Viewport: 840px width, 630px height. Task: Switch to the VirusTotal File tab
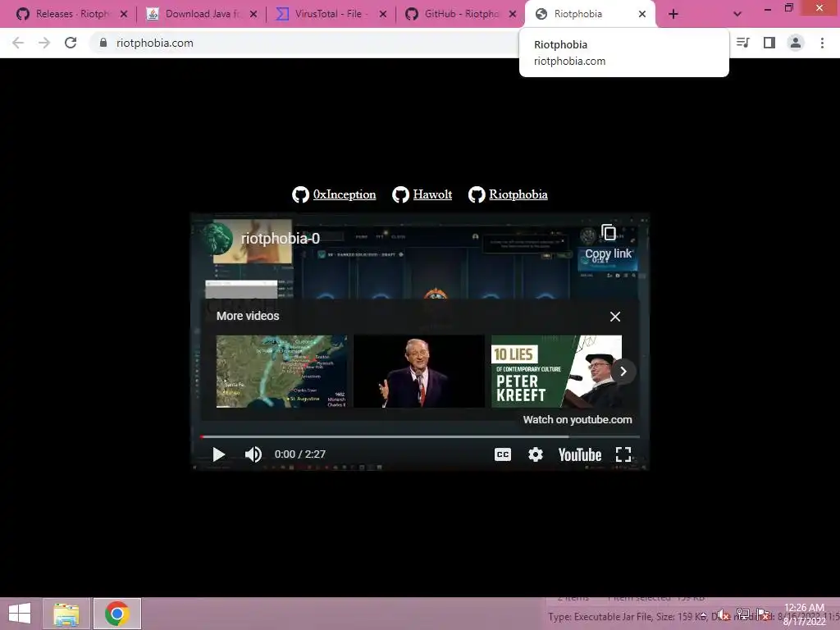(323, 14)
